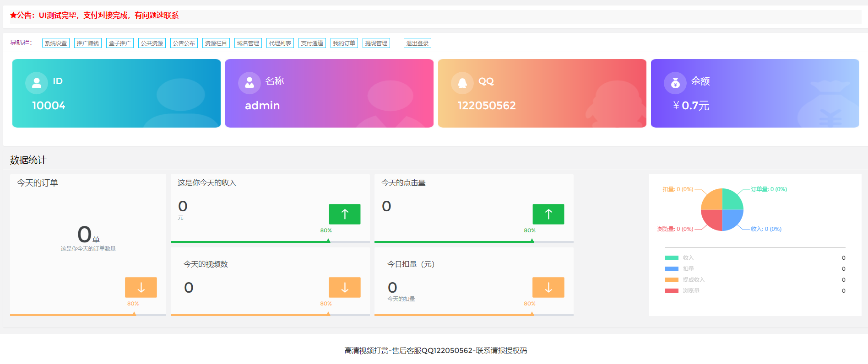This screenshot has width=868, height=364.
Task: Click the QQ number 122050562 in card
Action: (x=487, y=106)
